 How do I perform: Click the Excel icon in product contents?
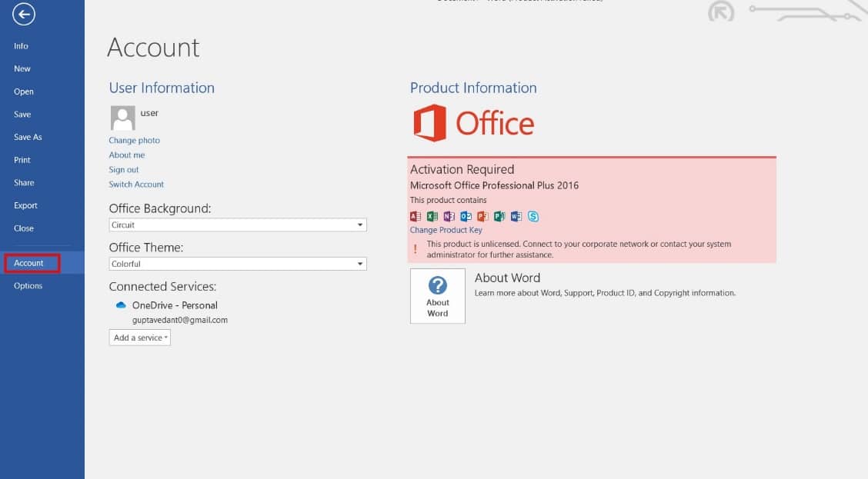pyautogui.click(x=432, y=216)
